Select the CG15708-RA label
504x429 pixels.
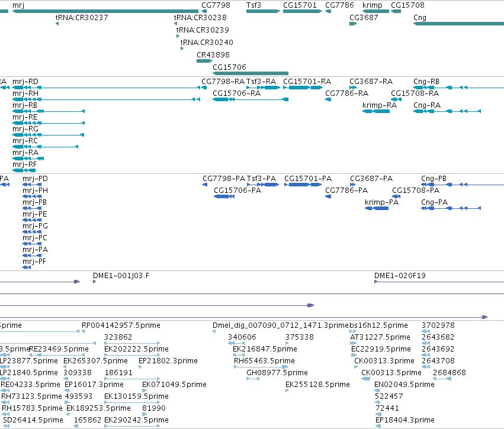pos(415,93)
